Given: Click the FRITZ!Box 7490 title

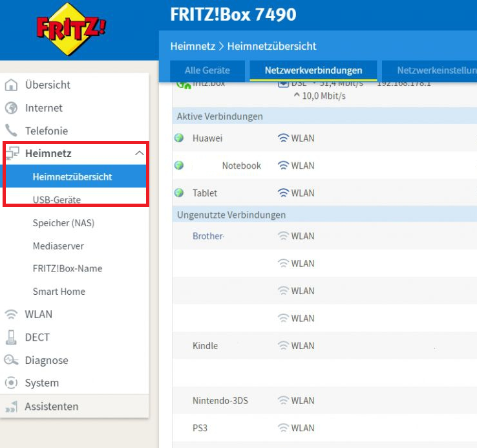Looking at the screenshot, I should pyautogui.click(x=233, y=14).
